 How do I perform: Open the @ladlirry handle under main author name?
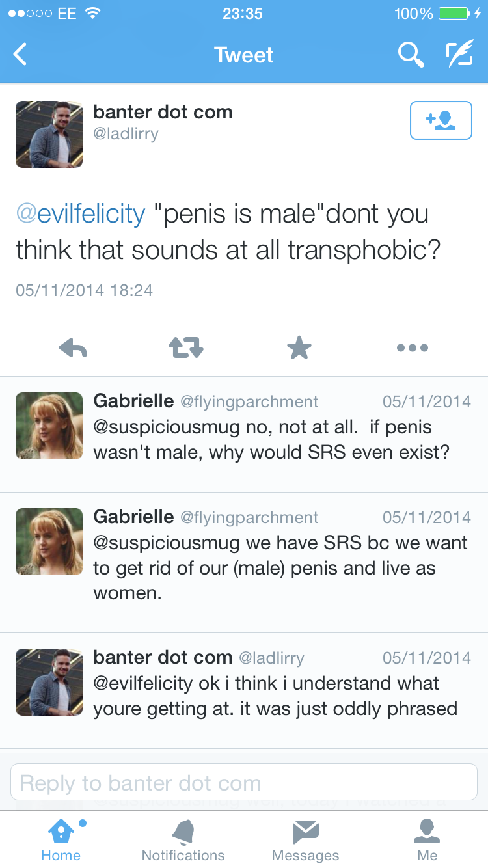[x=126, y=134]
